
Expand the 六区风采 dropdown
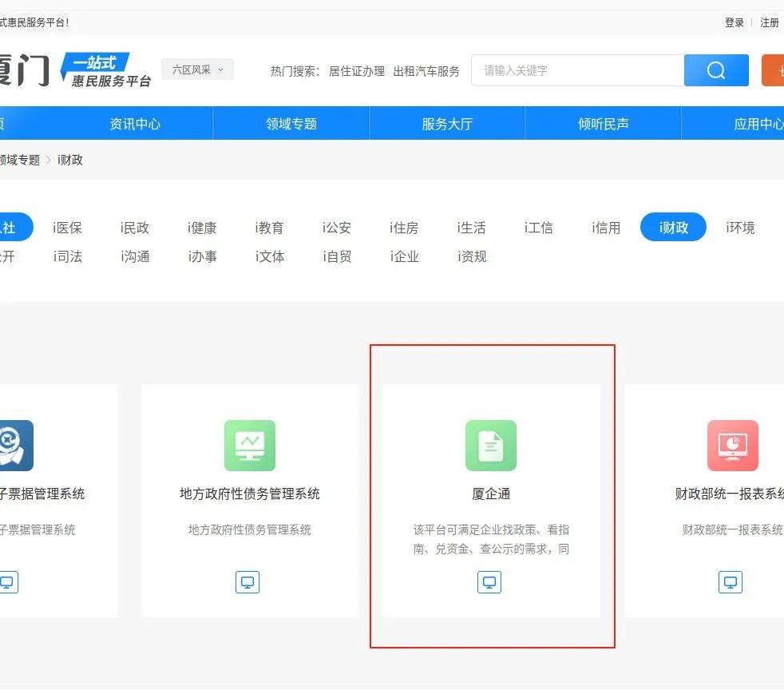point(197,69)
